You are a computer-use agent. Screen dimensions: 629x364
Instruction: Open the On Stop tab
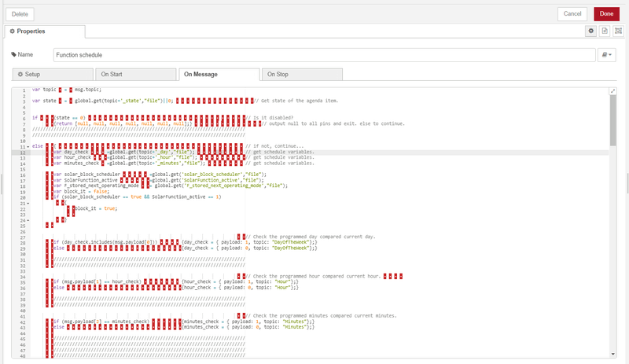[302, 74]
